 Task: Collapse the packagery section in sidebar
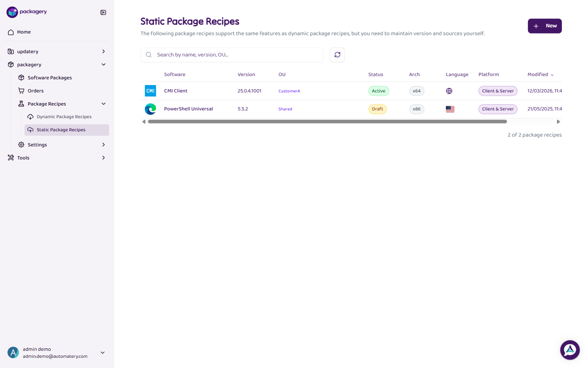[103, 64]
